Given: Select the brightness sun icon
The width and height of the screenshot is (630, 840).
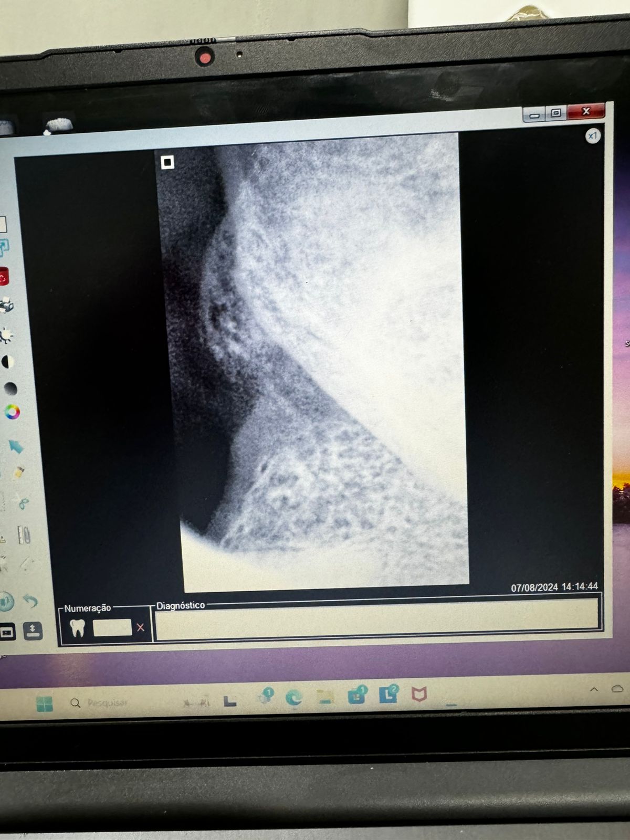Looking at the screenshot, I should click(6, 335).
